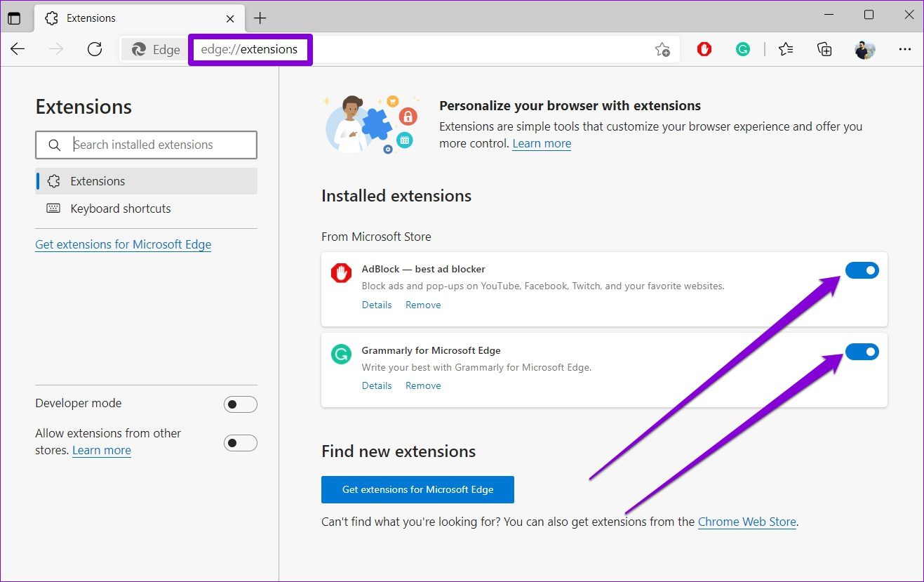Open the Chrome Web Store link
Image resolution: width=924 pixels, height=582 pixels.
(x=747, y=522)
